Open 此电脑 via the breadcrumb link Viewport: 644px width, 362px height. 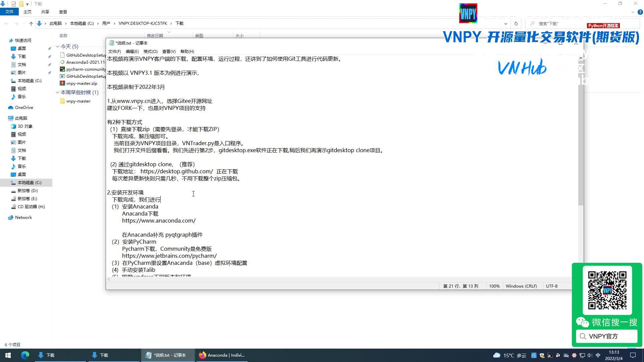coord(55,23)
